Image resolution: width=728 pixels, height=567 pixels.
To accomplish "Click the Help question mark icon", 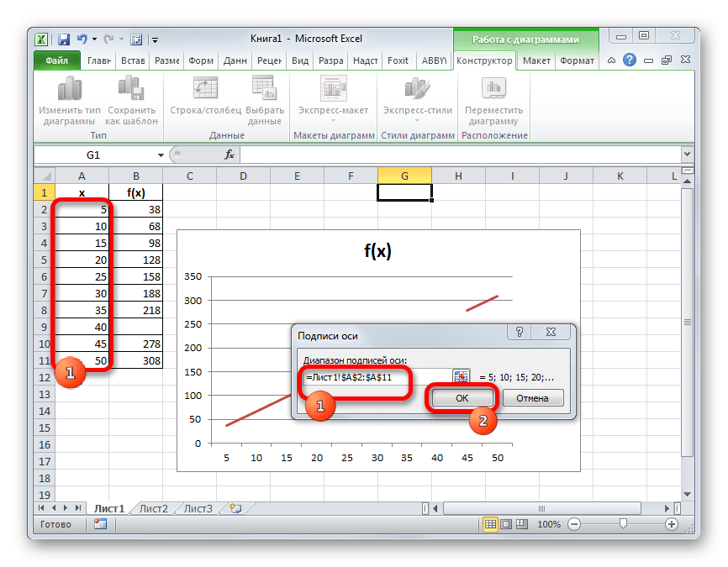I will (630, 60).
